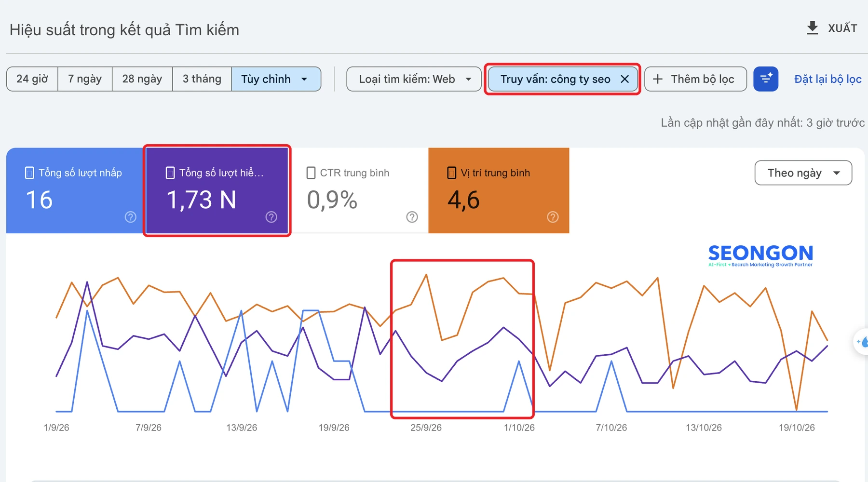Click the page title Hiệu suất trong kết quả Tìm kiếm
This screenshot has height=482, width=868.
click(x=124, y=30)
